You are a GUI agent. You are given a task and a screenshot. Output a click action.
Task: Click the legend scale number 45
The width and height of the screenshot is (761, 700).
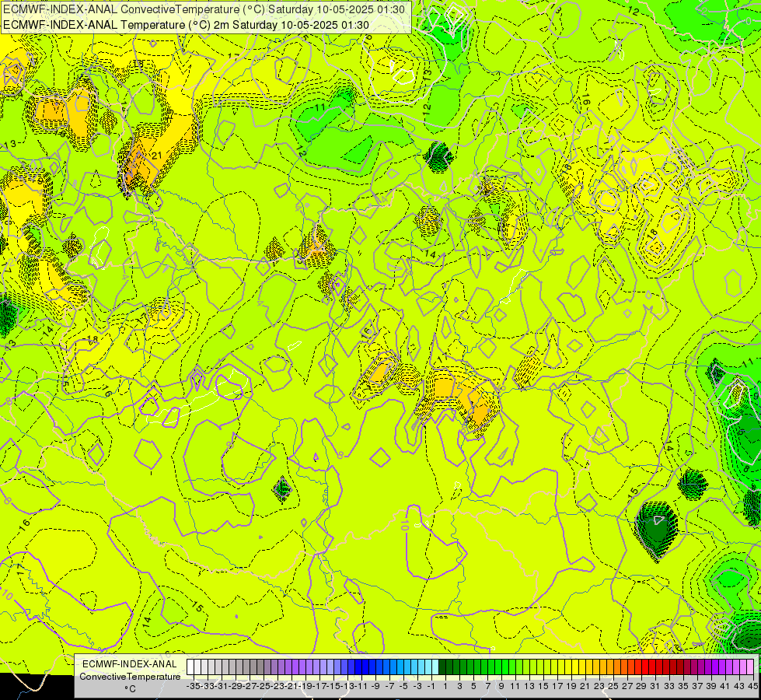pos(752,686)
